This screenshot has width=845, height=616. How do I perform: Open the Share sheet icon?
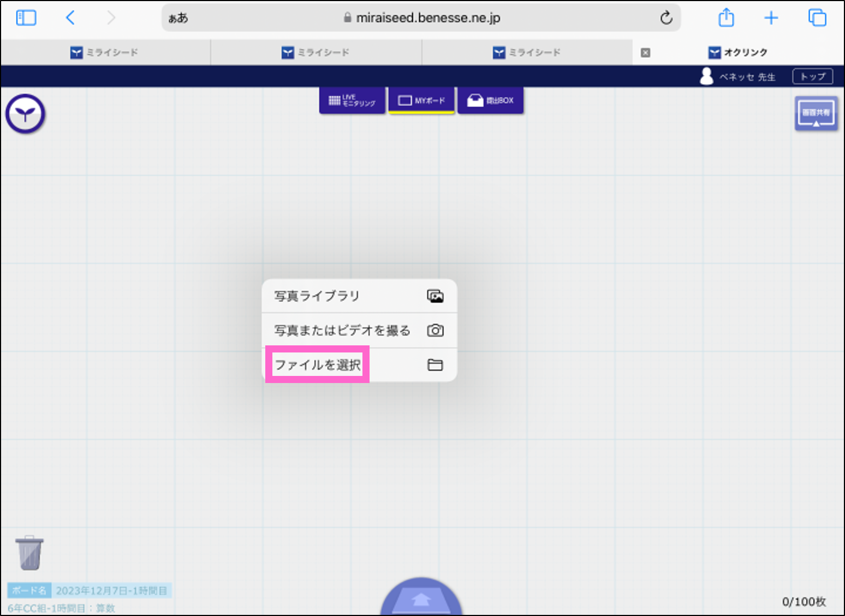[726, 17]
